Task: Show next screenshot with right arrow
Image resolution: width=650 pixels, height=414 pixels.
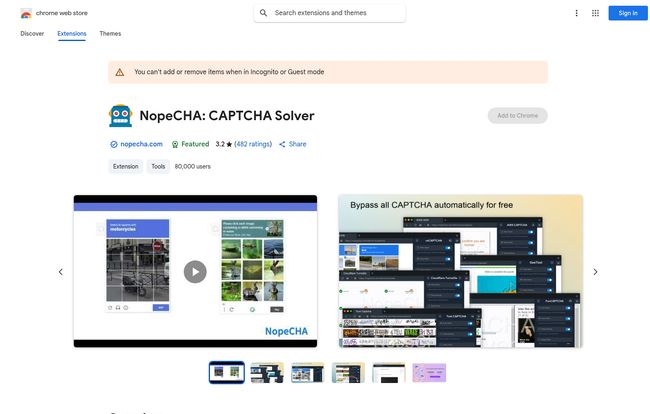Action: [595, 272]
